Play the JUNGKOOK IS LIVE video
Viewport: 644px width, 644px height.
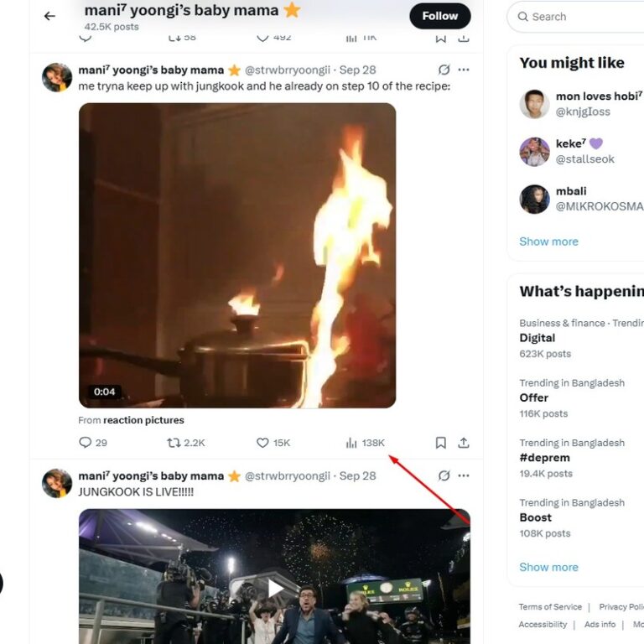[275, 588]
